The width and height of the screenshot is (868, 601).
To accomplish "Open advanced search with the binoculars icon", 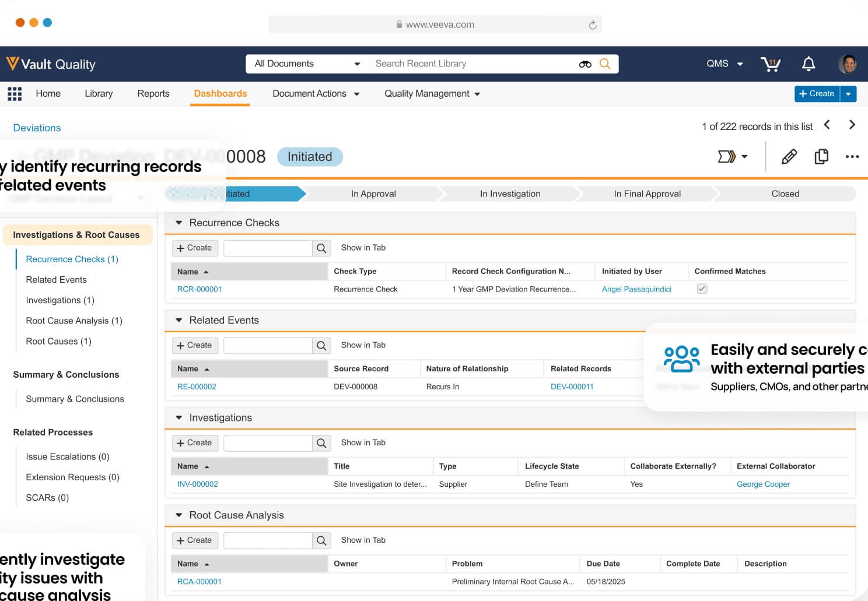I will pos(584,64).
